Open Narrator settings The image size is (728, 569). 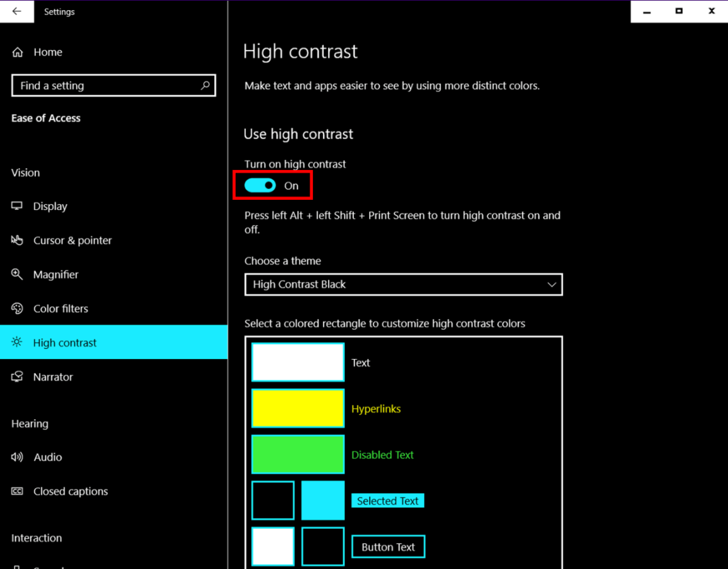[x=52, y=376]
